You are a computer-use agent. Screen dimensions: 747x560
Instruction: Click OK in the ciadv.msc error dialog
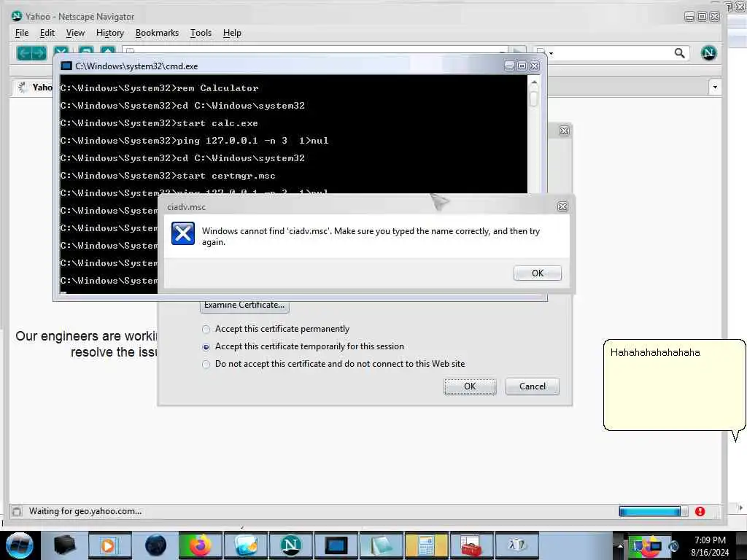tap(538, 273)
